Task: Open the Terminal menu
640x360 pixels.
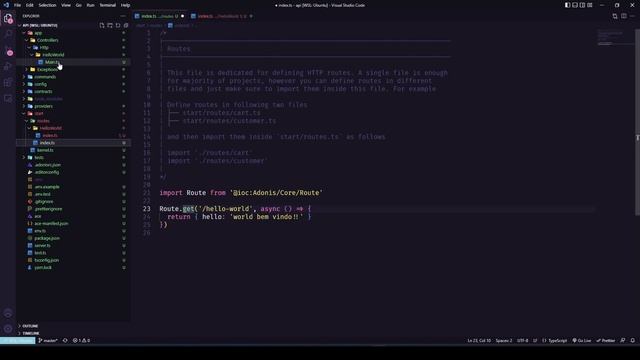Action: (x=107, y=5)
